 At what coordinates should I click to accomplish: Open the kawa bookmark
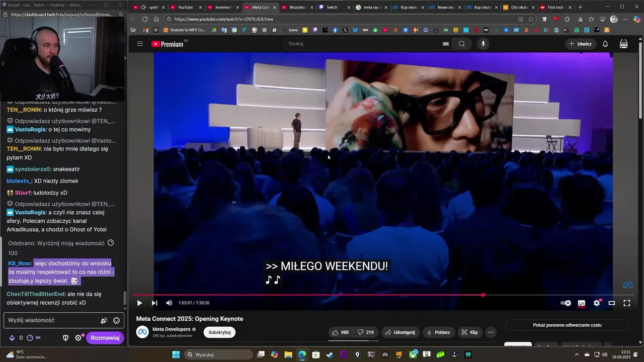290,30
